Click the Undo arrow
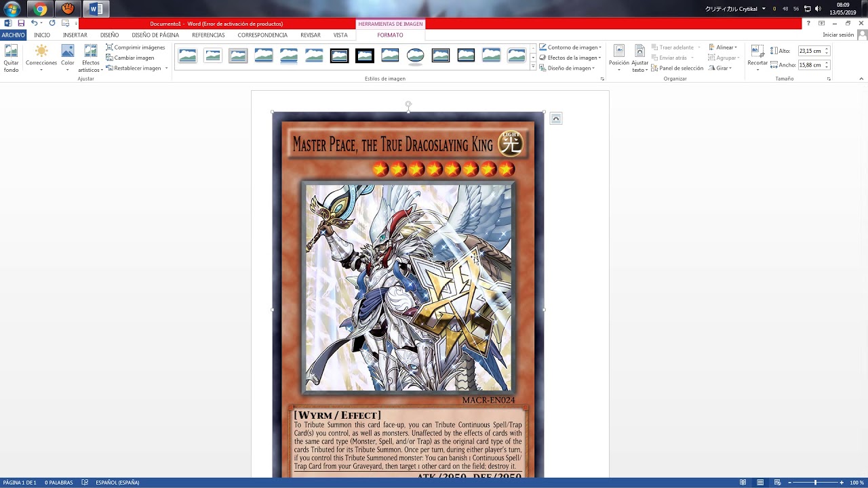Image resolution: width=868 pixels, height=488 pixels. 34,24
